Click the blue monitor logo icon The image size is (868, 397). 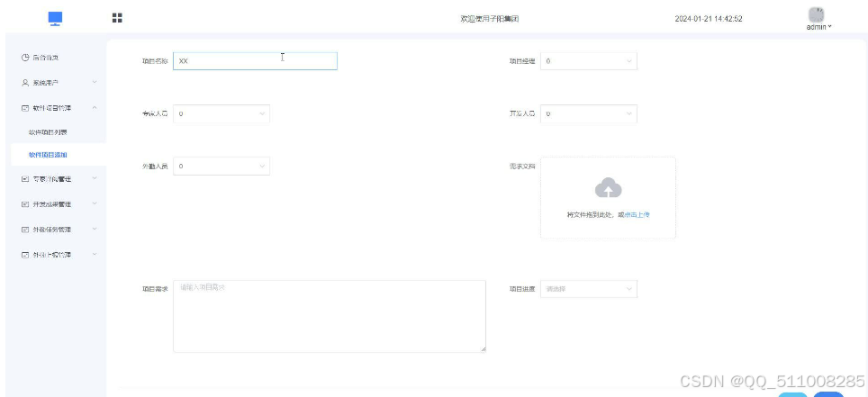55,19
